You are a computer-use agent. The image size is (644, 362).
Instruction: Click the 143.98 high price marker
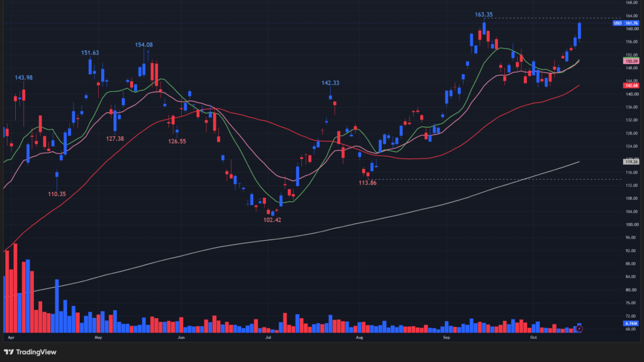[x=24, y=77]
